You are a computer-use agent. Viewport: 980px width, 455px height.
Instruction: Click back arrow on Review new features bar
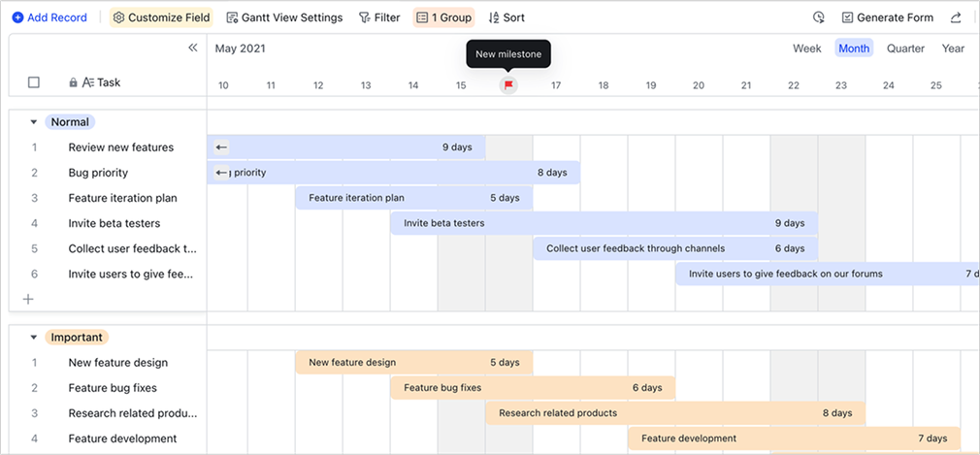tap(221, 147)
